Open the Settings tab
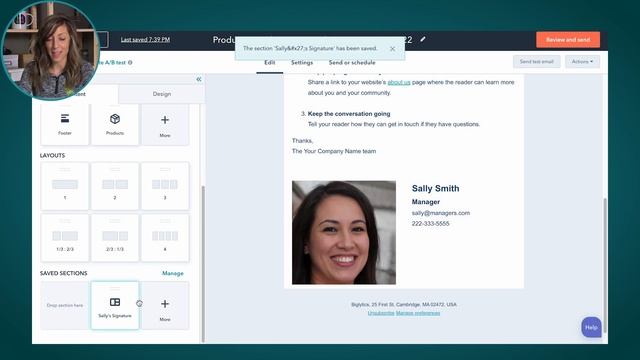Screen dimensions: 640x360 [302, 62]
